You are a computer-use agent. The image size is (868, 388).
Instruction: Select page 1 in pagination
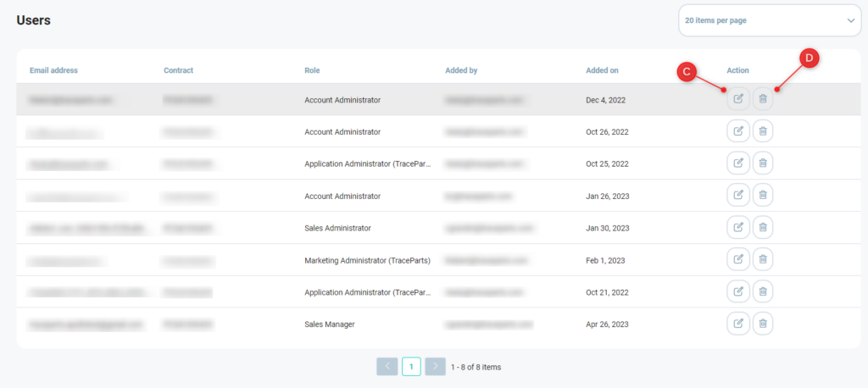411,367
